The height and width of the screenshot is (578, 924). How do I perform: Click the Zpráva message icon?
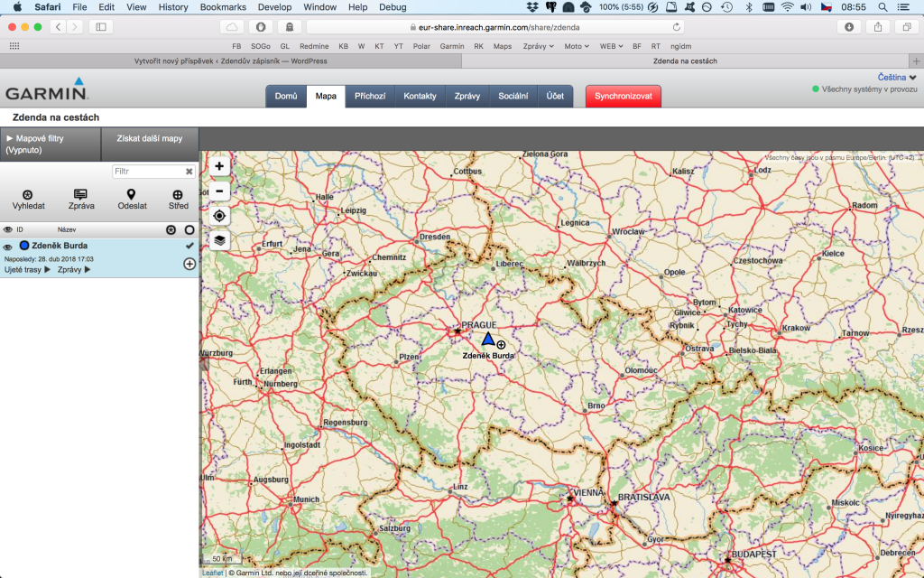click(80, 194)
